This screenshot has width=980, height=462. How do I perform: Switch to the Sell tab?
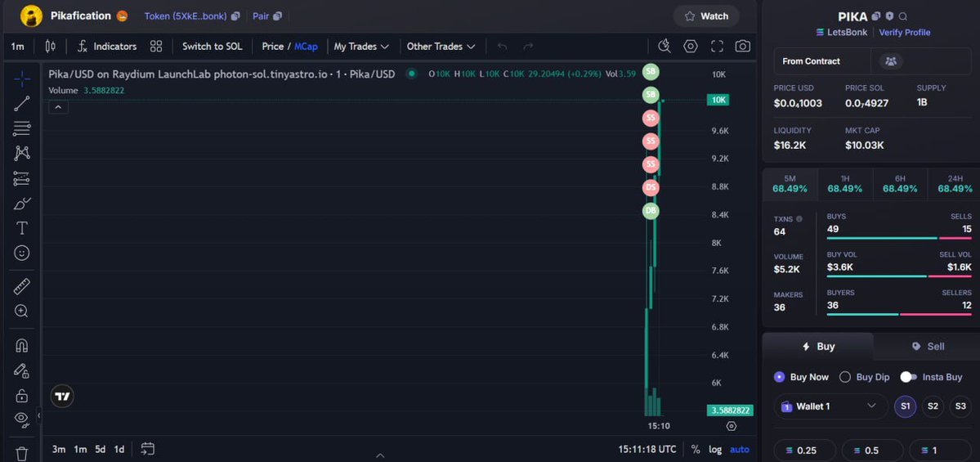pos(928,347)
